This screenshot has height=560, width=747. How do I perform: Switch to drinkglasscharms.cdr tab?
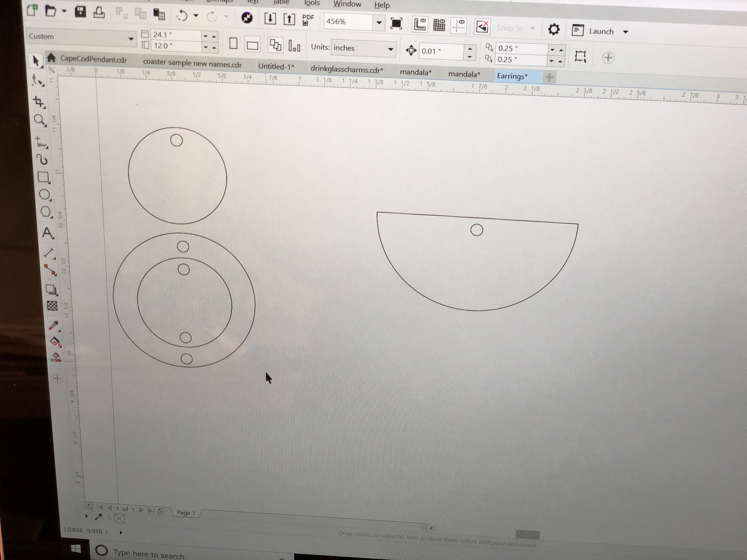[x=347, y=69]
